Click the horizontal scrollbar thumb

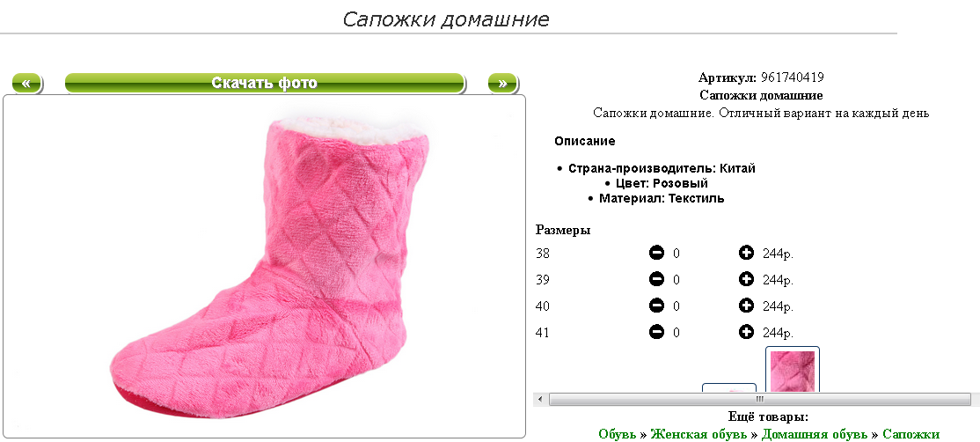pyautogui.click(x=759, y=399)
